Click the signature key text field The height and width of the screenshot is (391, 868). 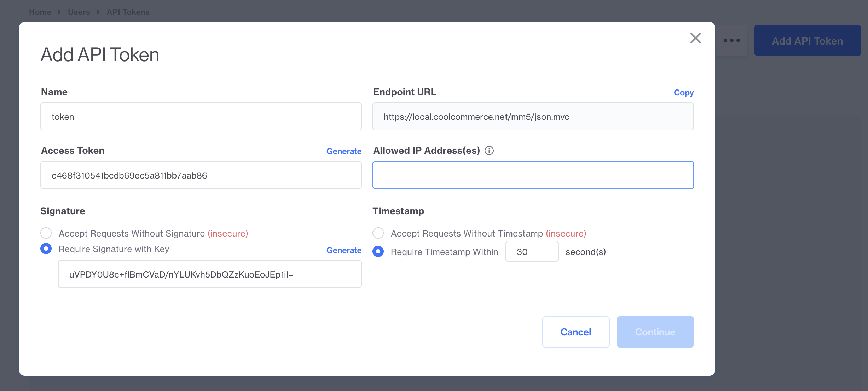tap(210, 274)
